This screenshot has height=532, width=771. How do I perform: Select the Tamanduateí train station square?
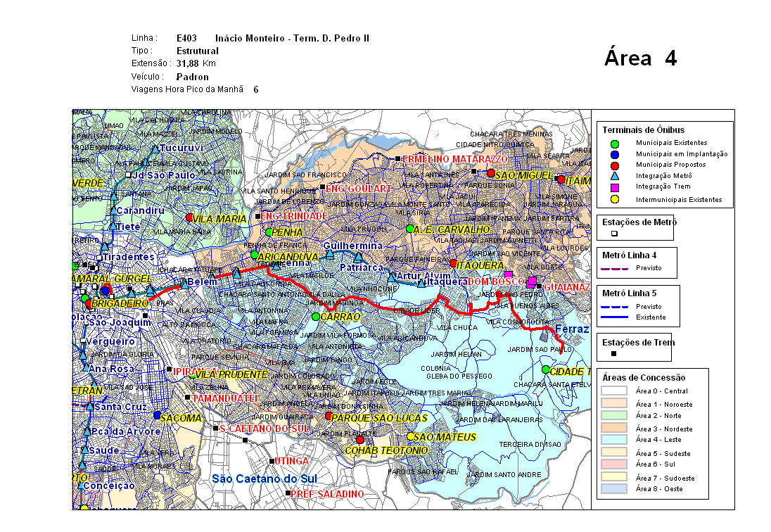tap(187, 398)
